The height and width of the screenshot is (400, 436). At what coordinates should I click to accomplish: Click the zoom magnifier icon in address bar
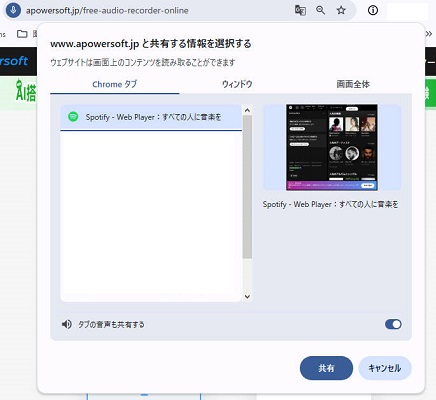(321, 10)
